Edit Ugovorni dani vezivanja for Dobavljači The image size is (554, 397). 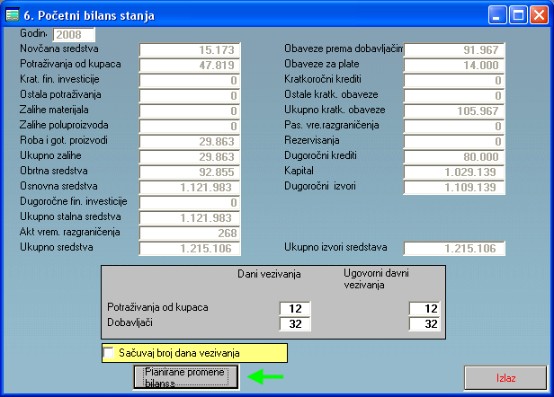coord(425,324)
